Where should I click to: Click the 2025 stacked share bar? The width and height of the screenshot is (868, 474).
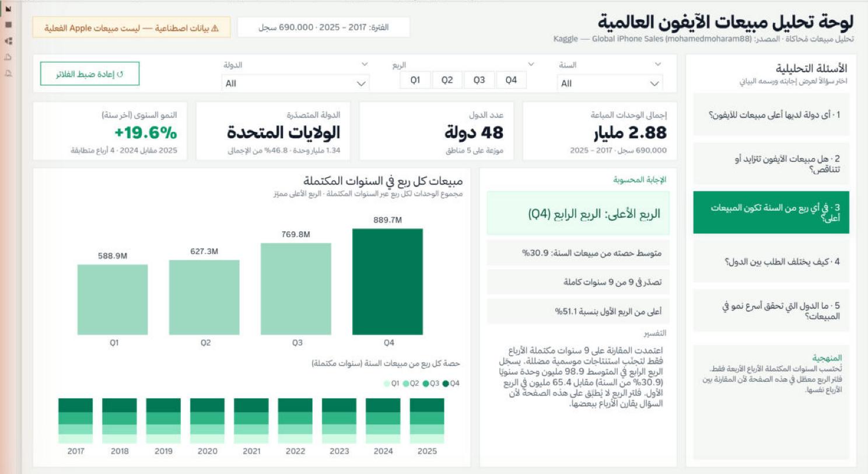pos(427,421)
